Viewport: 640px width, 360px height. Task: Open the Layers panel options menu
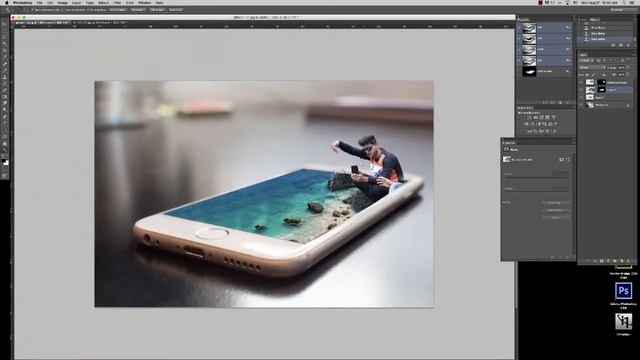point(634,54)
